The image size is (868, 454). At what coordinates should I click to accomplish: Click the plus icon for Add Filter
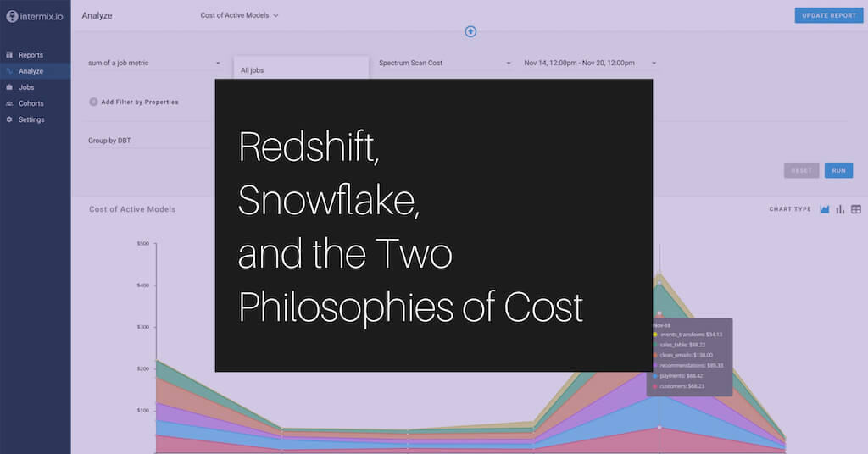coord(93,102)
